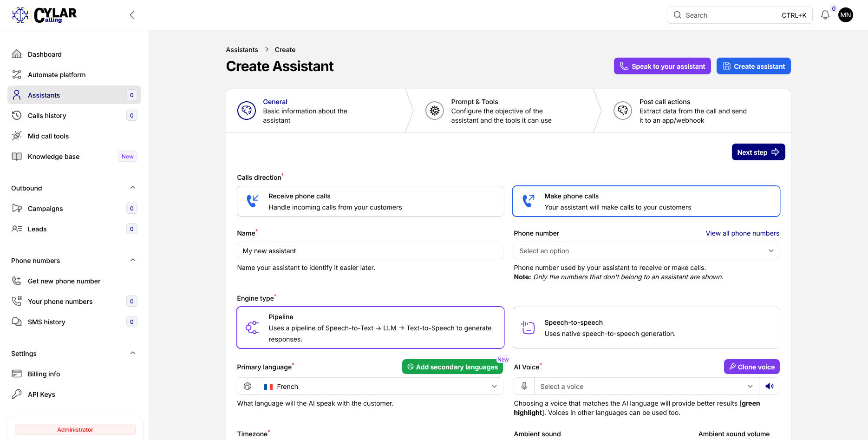The height and width of the screenshot is (440, 868).
Task: Open the Primary language French dropdown
Action: (x=380, y=386)
